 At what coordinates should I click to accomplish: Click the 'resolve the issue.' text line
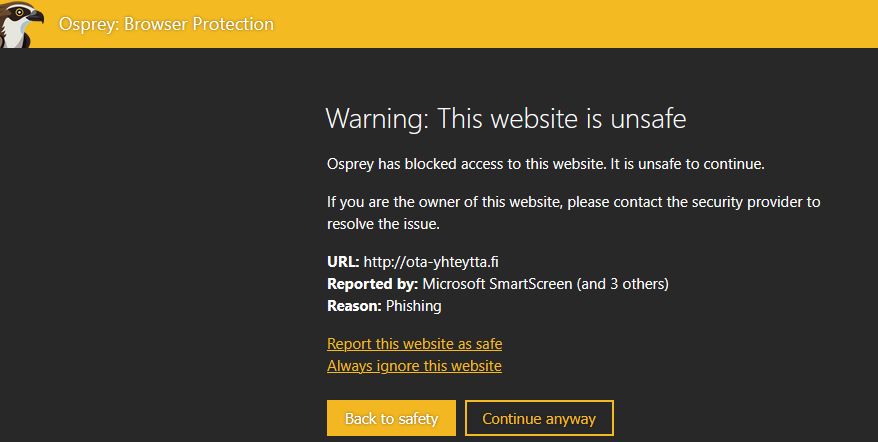coord(383,224)
